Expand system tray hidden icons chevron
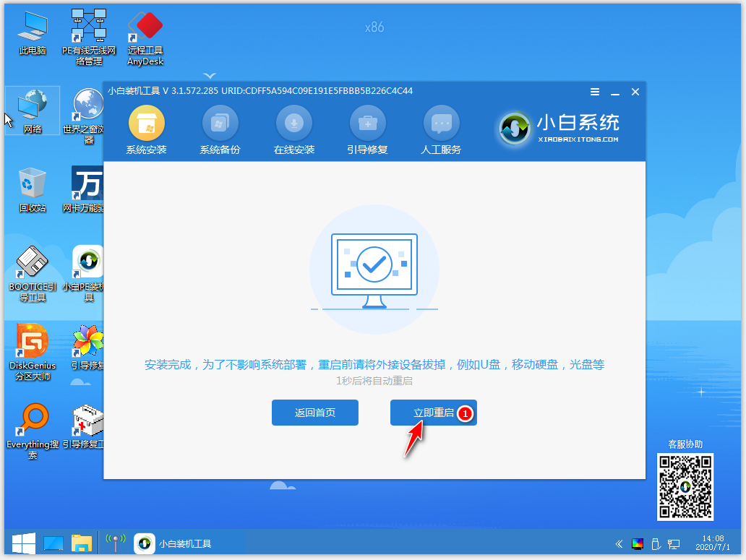Image resolution: width=746 pixels, height=560 pixels. (x=619, y=544)
